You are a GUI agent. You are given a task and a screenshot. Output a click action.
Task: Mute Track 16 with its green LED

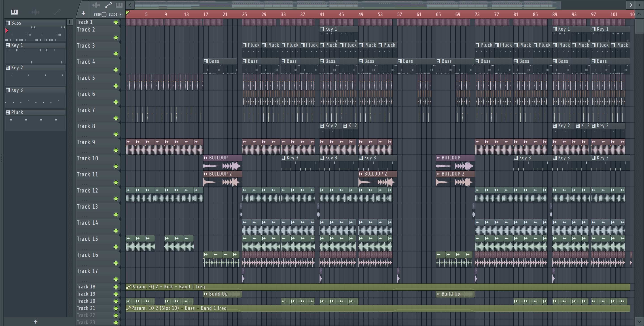click(116, 263)
